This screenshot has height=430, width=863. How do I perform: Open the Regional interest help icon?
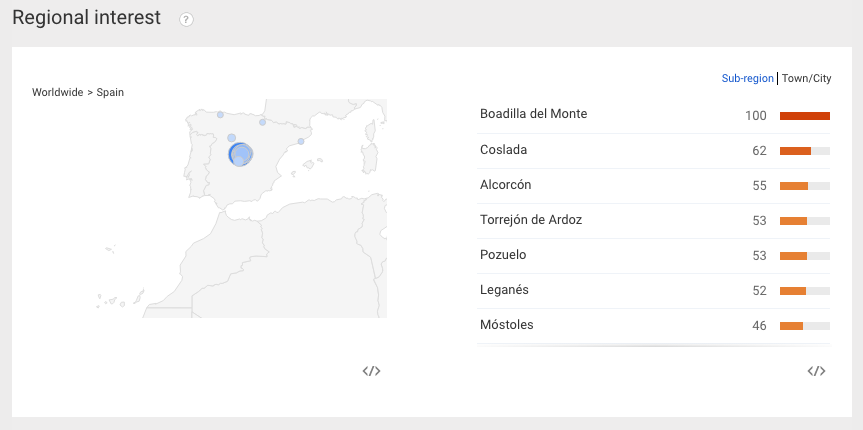pos(187,20)
